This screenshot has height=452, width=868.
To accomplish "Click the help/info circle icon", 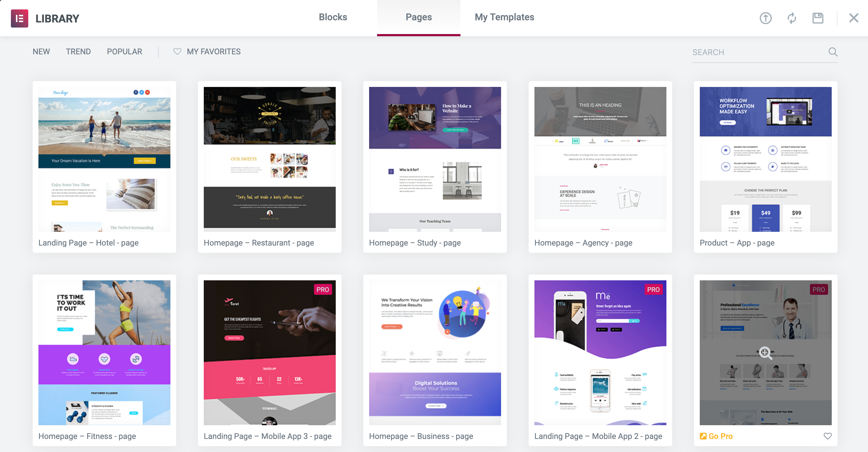I will pos(766,17).
